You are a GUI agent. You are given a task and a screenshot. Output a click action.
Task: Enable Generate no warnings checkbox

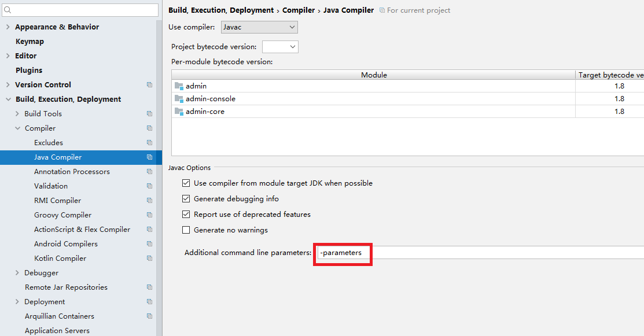click(186, 230)
